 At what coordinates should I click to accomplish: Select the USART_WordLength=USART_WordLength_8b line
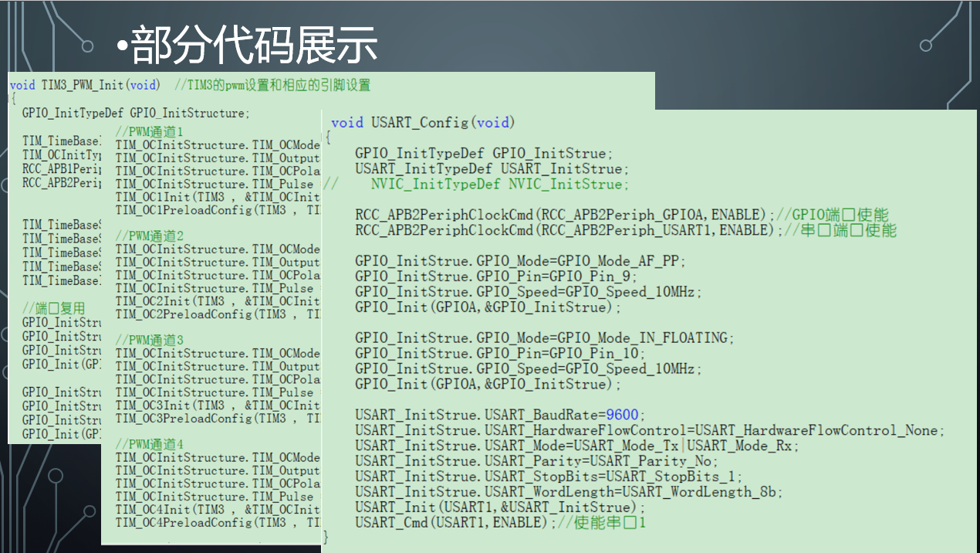click(569, 492)
